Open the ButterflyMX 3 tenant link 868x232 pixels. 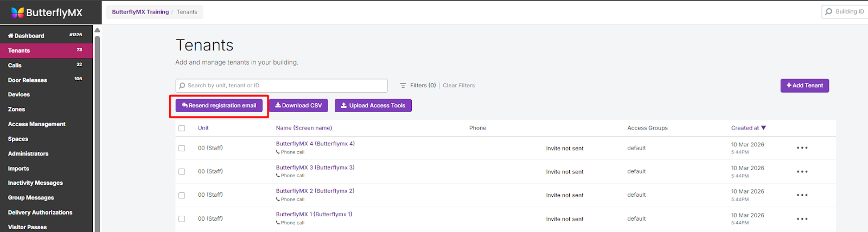315,167
